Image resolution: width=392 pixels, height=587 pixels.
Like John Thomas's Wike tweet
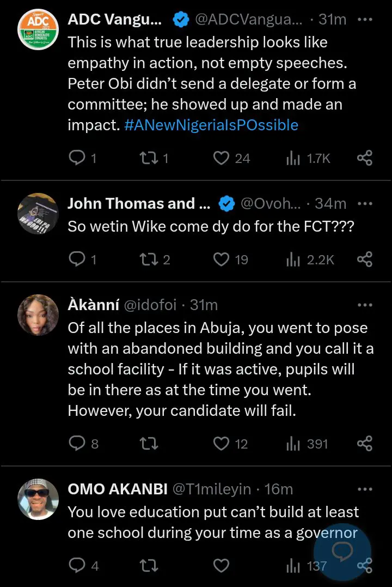coord(221,259)
